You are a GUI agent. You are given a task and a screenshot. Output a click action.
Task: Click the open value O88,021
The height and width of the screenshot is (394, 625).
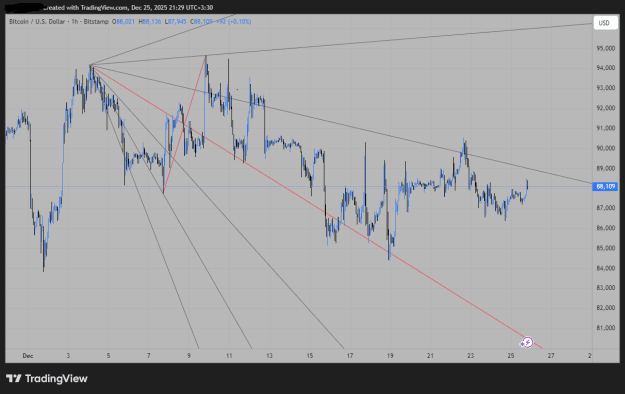(124, 22)
